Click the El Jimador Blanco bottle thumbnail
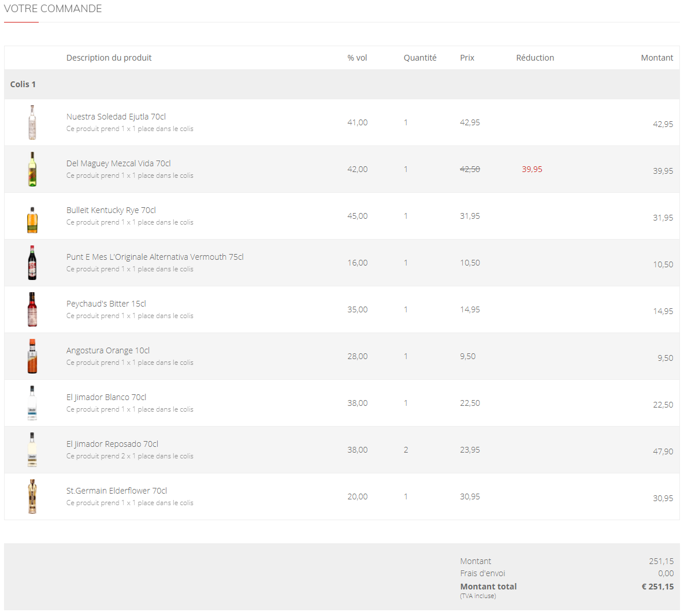Viewport: 684px width, 616px height. tap(32, 403)
